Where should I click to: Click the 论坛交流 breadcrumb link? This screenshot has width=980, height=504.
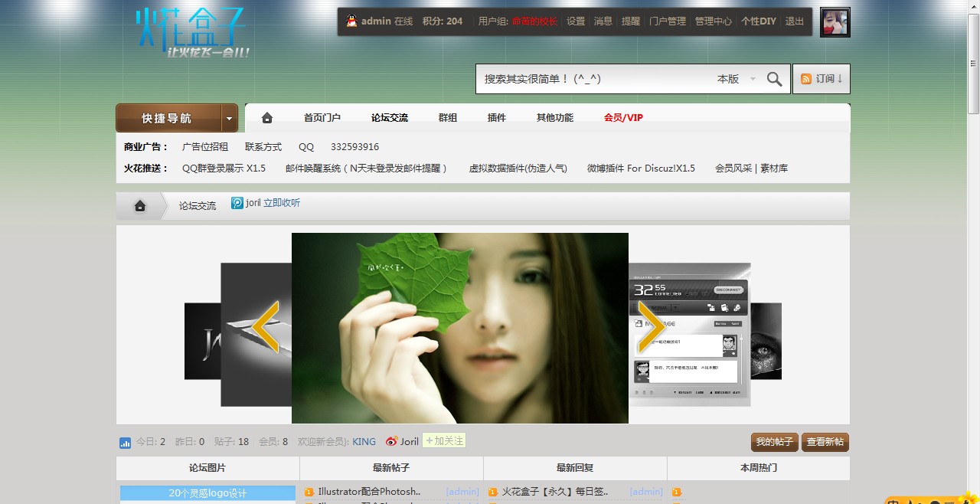click(198, 206)
